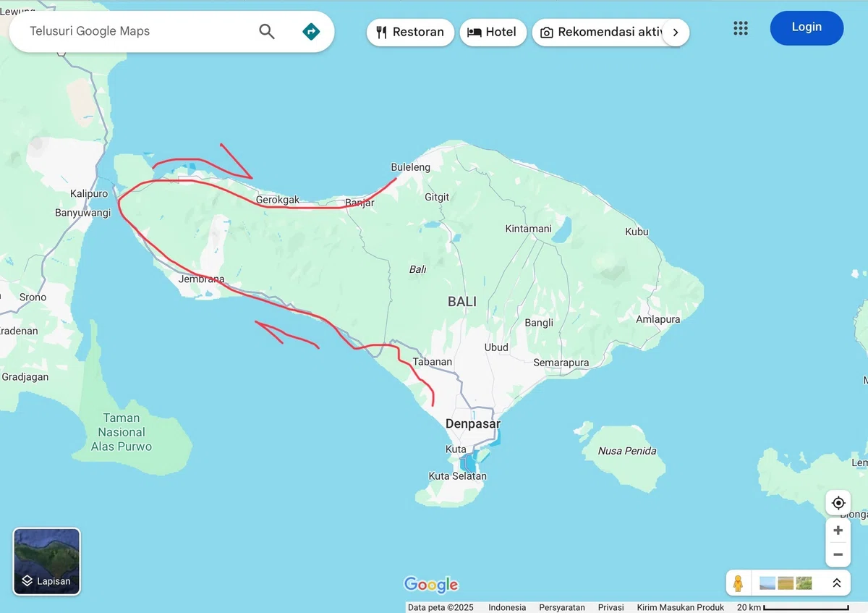
Task: Center map on your location
Action: coord(838,503)
